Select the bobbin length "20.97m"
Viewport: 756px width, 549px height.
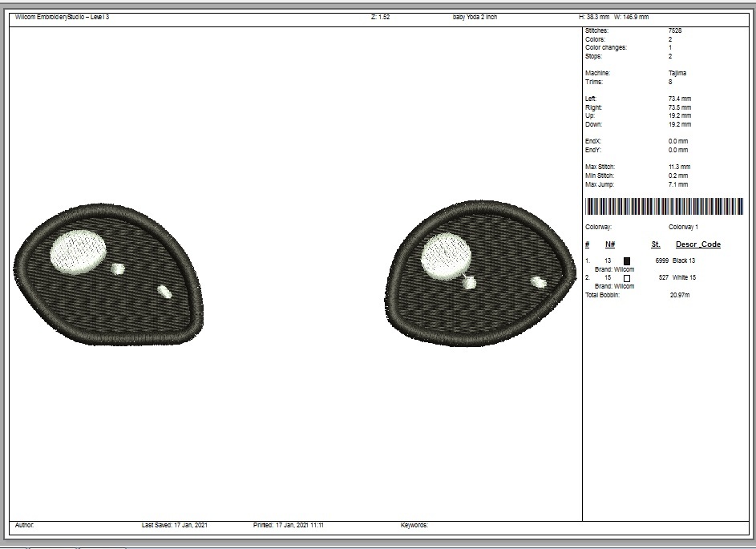680,295
